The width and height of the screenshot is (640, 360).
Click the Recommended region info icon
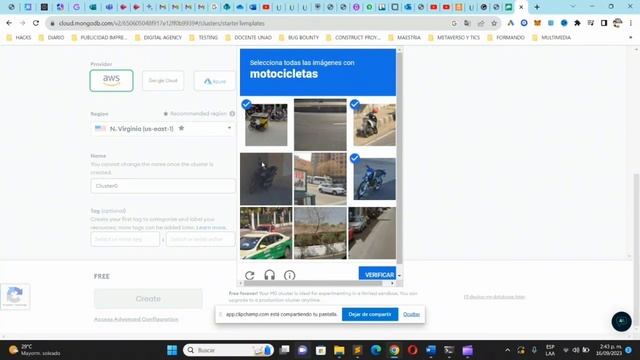(x=232, y=113)
